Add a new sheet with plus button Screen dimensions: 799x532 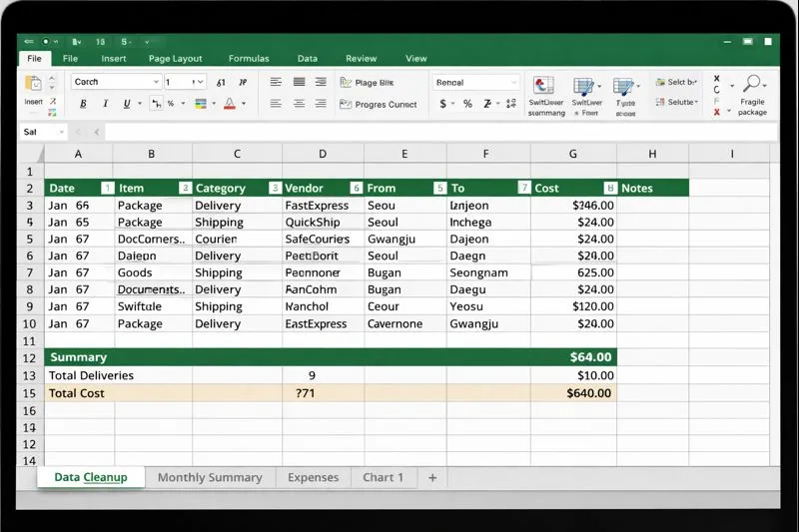(432, 477)
